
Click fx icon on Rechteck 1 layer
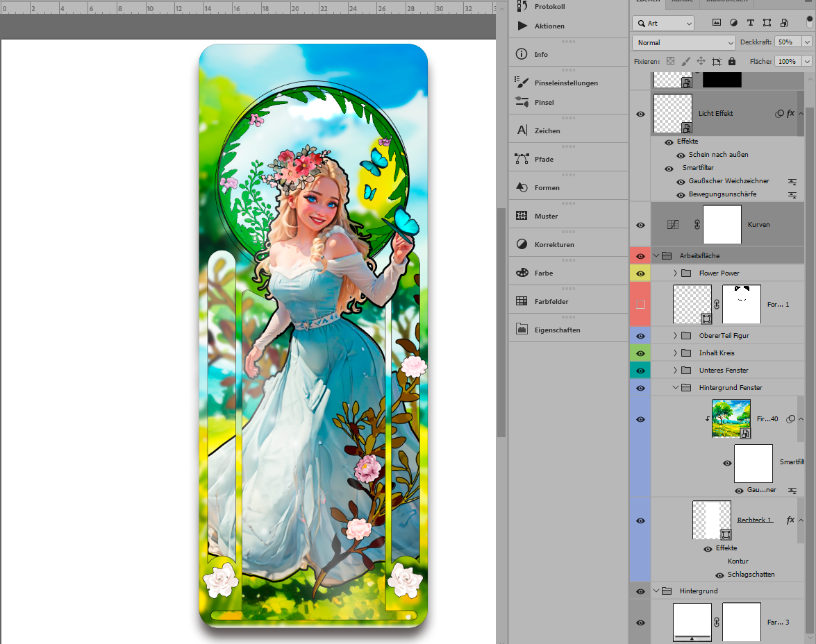(x=790, y=520)
